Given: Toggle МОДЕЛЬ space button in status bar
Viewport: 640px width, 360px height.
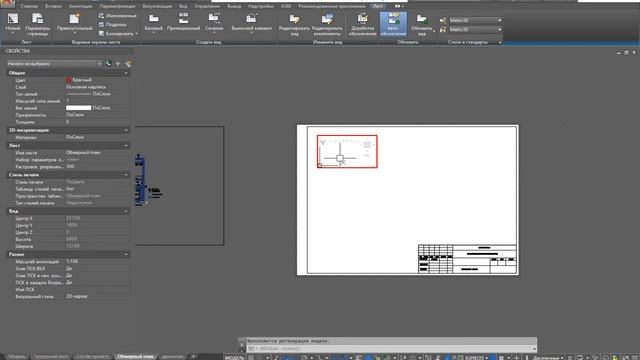Looking at the screenshot, I should [x=234, y=357].
